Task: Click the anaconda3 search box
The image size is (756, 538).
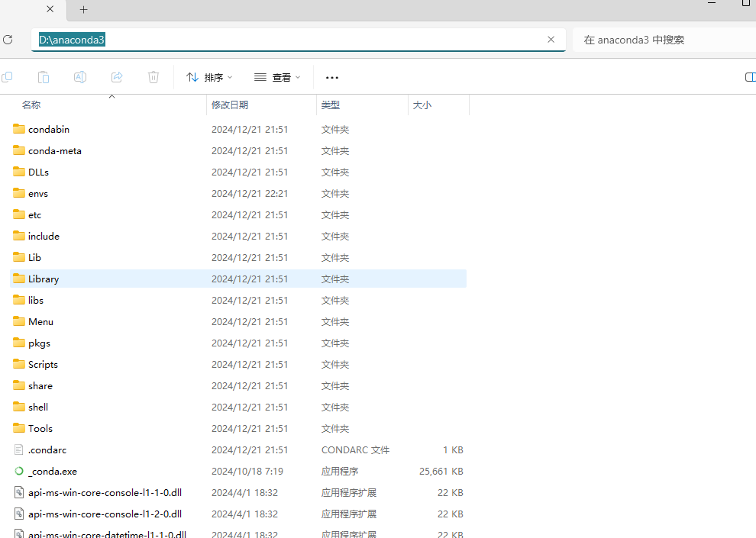Action: [664, 40]
